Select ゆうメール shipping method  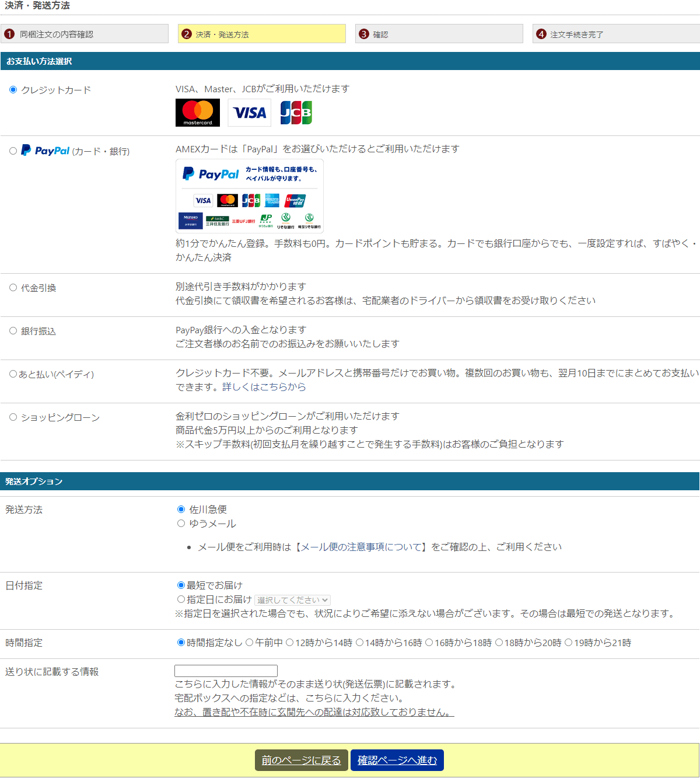181,524
